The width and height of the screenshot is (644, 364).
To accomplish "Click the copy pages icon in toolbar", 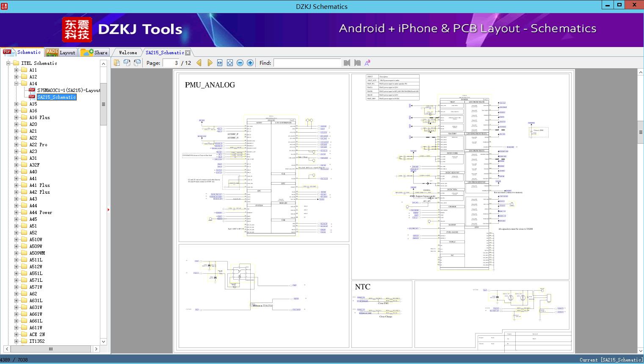I will (x=117, y=63).
